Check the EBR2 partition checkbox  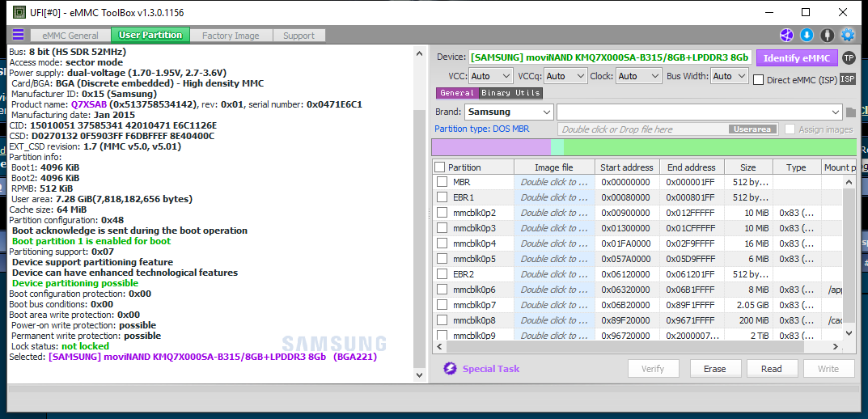[442, 274]
